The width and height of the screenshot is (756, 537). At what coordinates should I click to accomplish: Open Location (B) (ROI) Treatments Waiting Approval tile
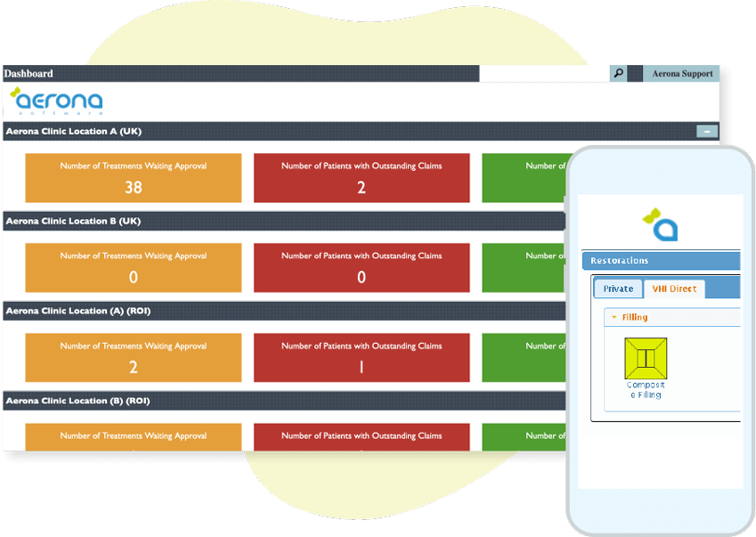[134, 436]
